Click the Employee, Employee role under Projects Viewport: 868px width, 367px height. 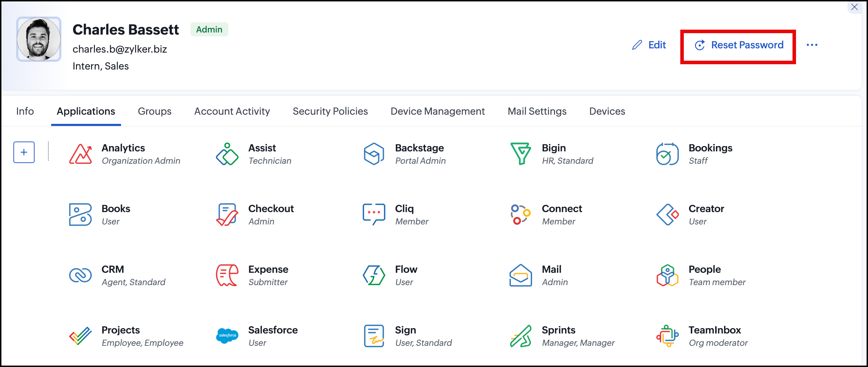tap(143, 343)
